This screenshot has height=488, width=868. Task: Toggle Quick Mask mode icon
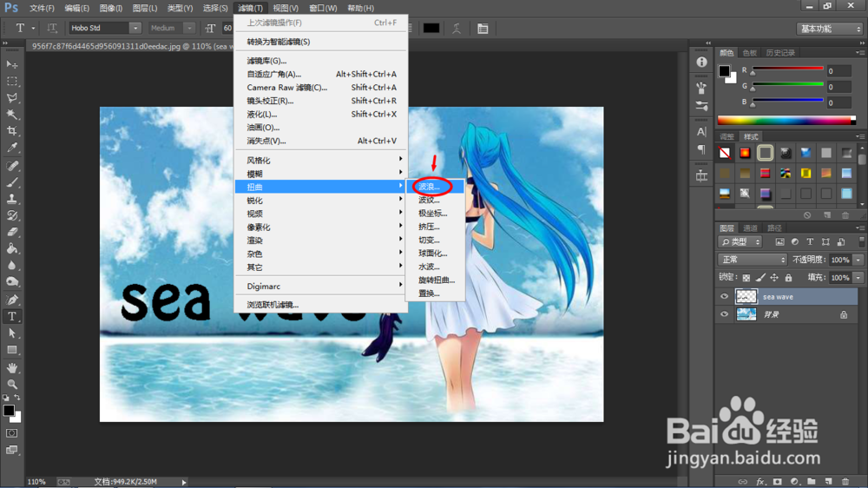point(11,433)
